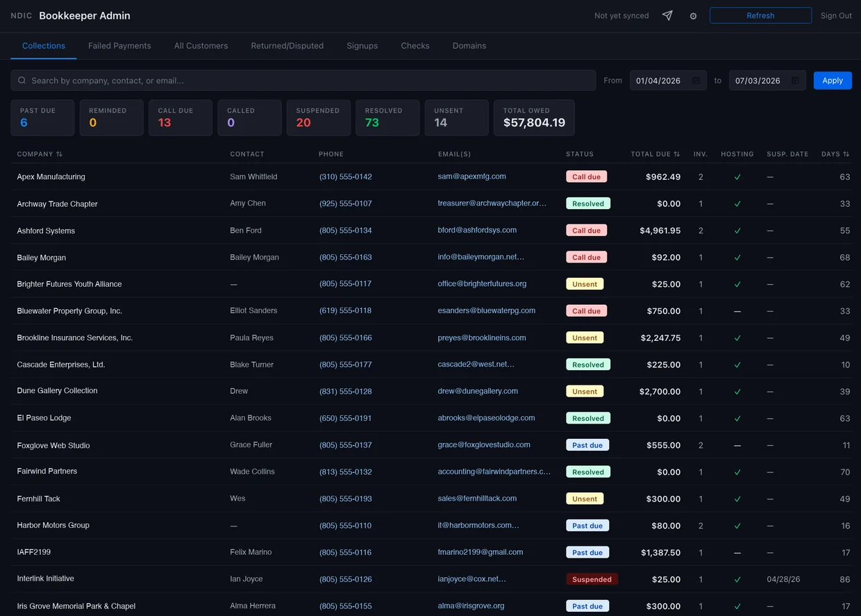Call Apex Manufacturing at (310) 555-0142

(346, 177)
